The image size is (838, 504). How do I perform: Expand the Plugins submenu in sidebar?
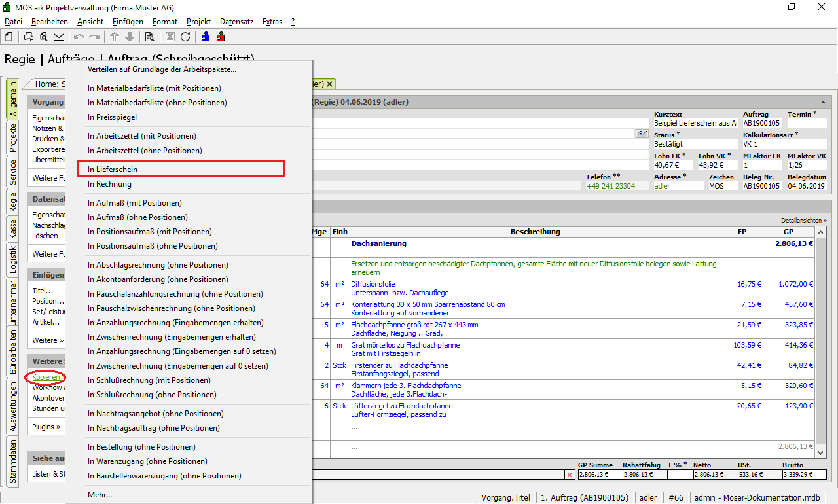tap(46, 427)
